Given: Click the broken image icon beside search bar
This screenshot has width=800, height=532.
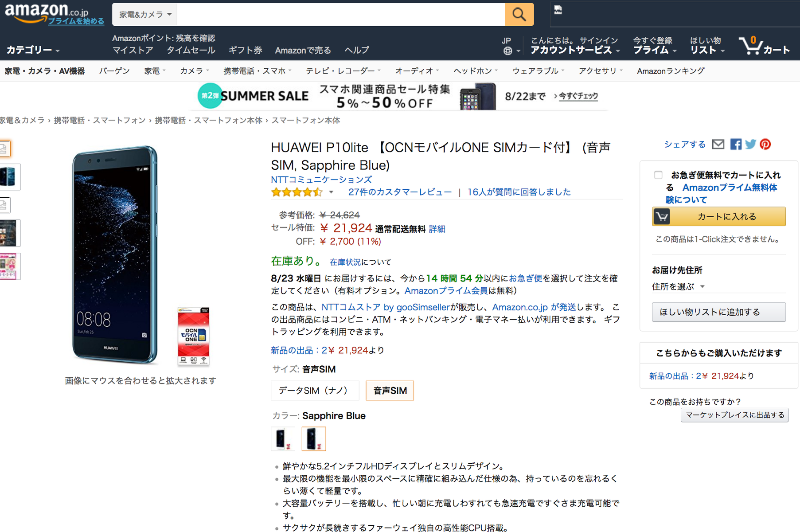Looking at the screenshot, I should pos(558,10).
